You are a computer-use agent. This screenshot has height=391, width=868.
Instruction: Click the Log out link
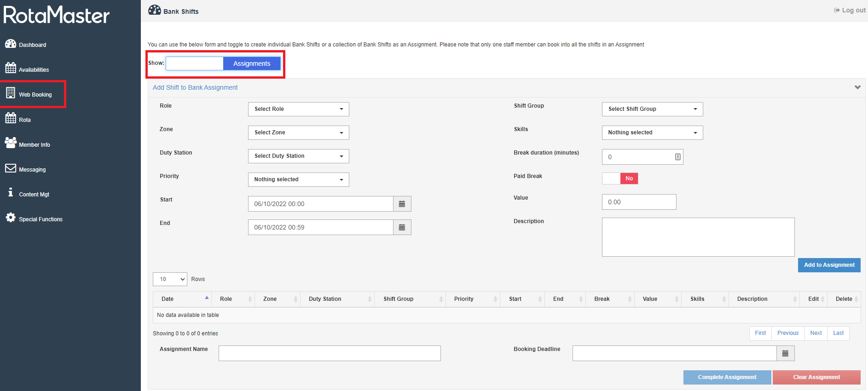[x=850, y=10]
